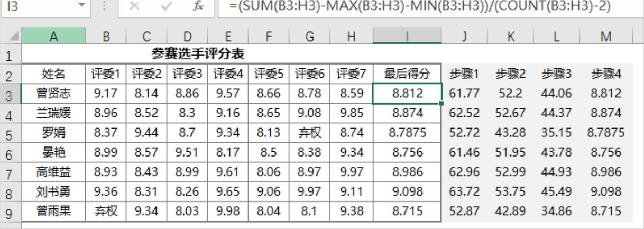Click the cancel (X) formula icon
Screen dimensions: 644x229
tap(135, 7)
